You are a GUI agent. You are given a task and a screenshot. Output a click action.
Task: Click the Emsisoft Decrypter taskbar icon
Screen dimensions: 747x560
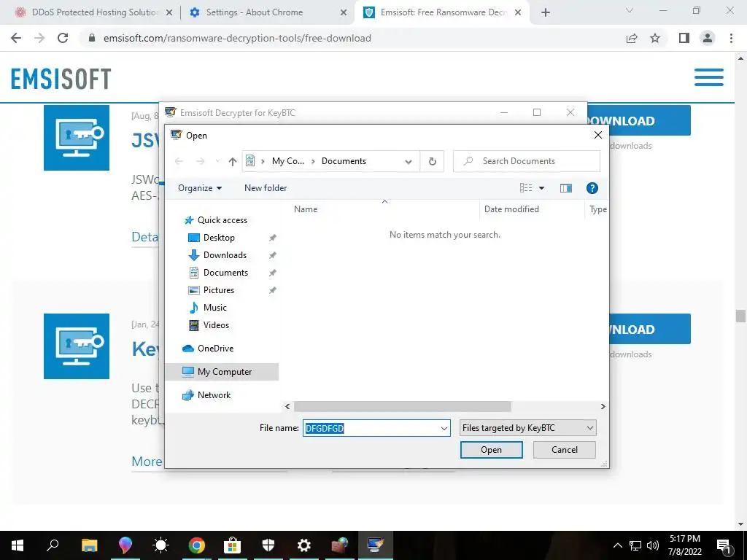point(376,545)
